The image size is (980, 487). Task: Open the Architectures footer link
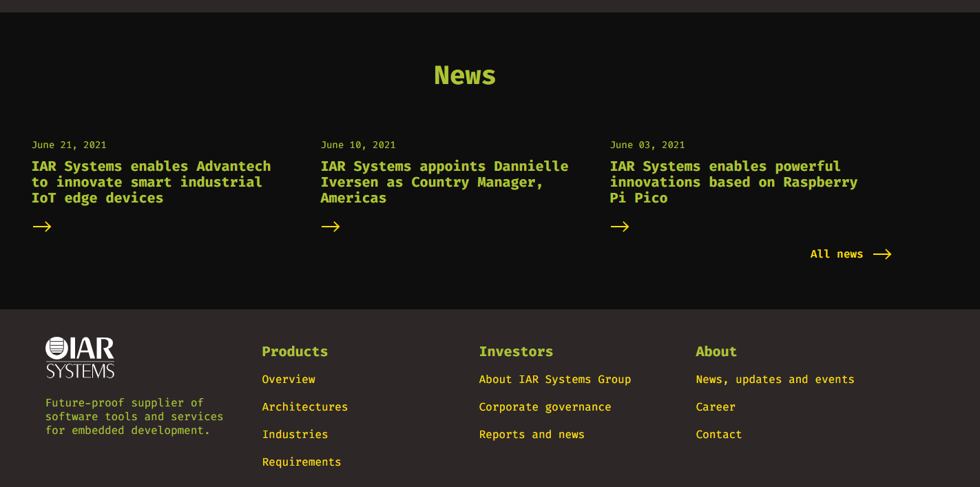coord(305,407)
